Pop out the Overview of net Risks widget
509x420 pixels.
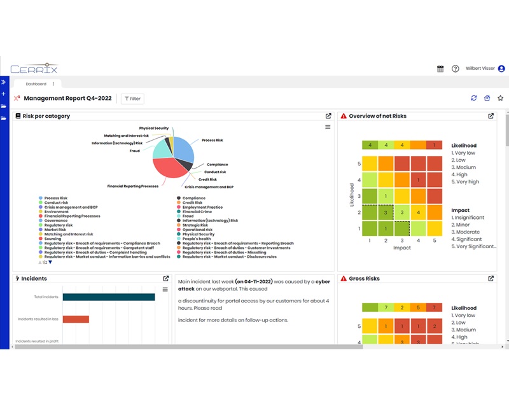tap(491, 116)
